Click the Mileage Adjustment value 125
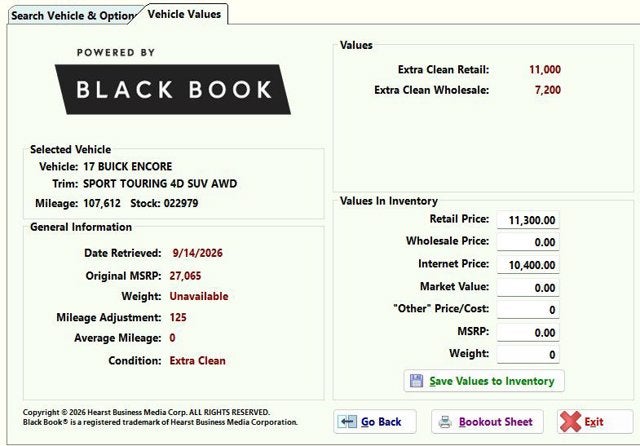 [178, 317]
